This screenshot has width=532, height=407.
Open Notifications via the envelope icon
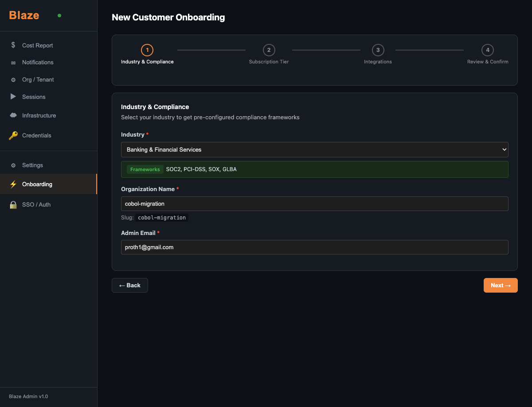(13, 62)
